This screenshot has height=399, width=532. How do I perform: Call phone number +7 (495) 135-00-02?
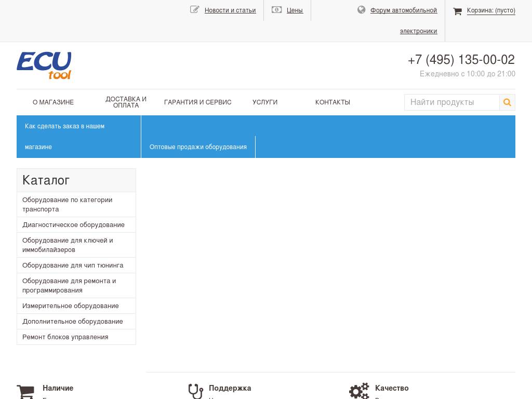point(461,60)
